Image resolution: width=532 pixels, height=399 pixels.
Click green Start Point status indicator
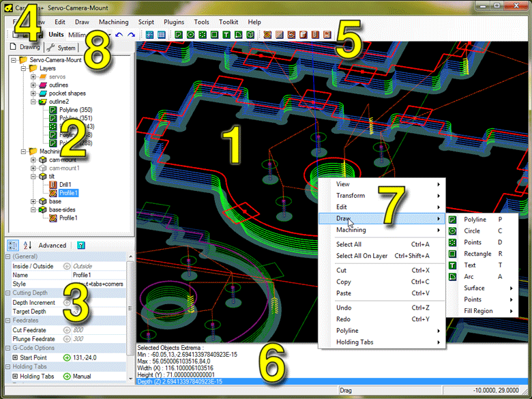67,357
